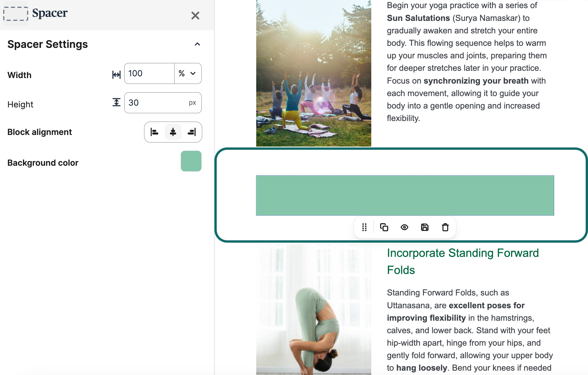This screenshot has height=375, width=588.
Task: Toggle spacer visibility with eye icon
Action: (x=404, y=227)
